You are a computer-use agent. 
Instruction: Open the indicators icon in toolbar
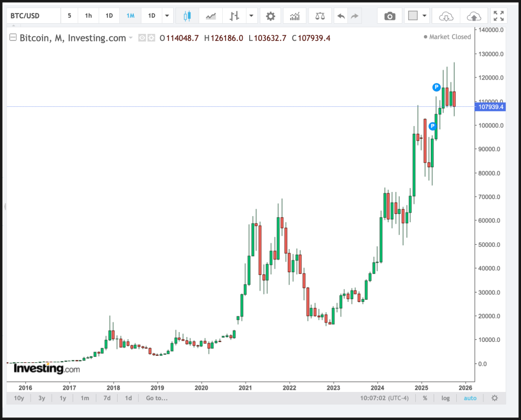(x=294, y=16)
